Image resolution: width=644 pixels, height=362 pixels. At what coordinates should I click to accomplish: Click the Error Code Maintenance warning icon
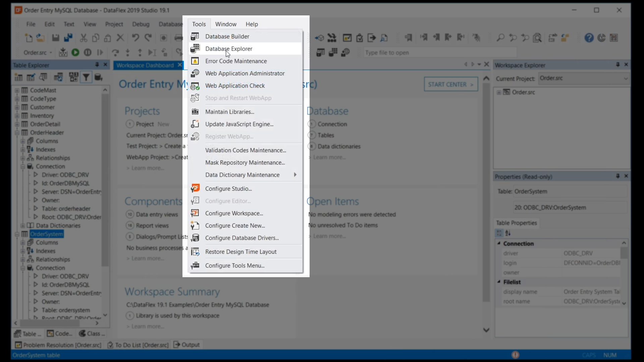coord(195,61)
